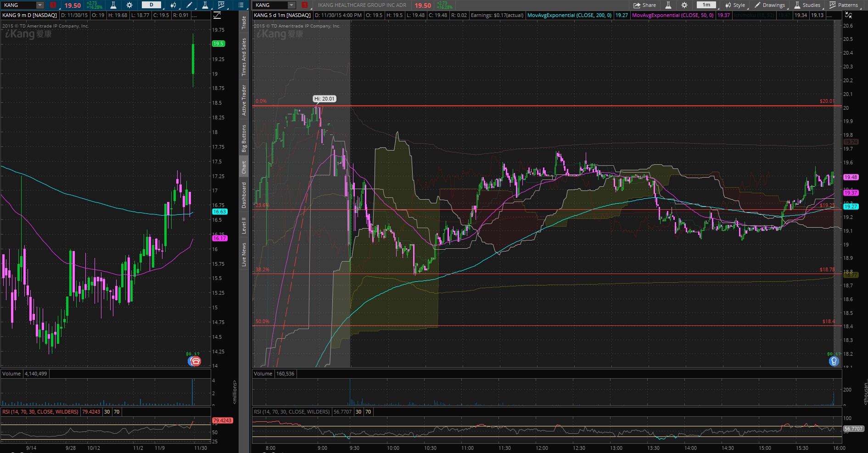Click the 50.0% Fibonacci level label
This screenshot has height=453, width=868.
[262, 321]
